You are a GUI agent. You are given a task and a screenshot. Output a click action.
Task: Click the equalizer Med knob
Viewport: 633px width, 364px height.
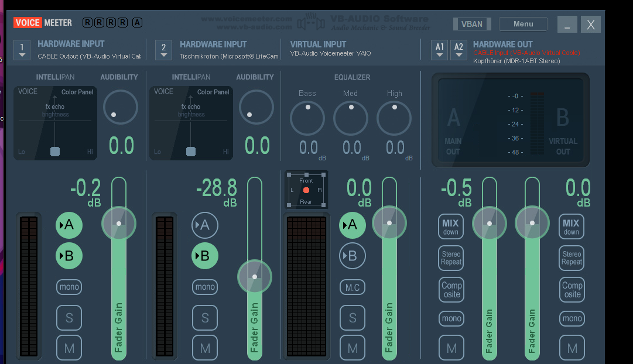coord(351,118)
